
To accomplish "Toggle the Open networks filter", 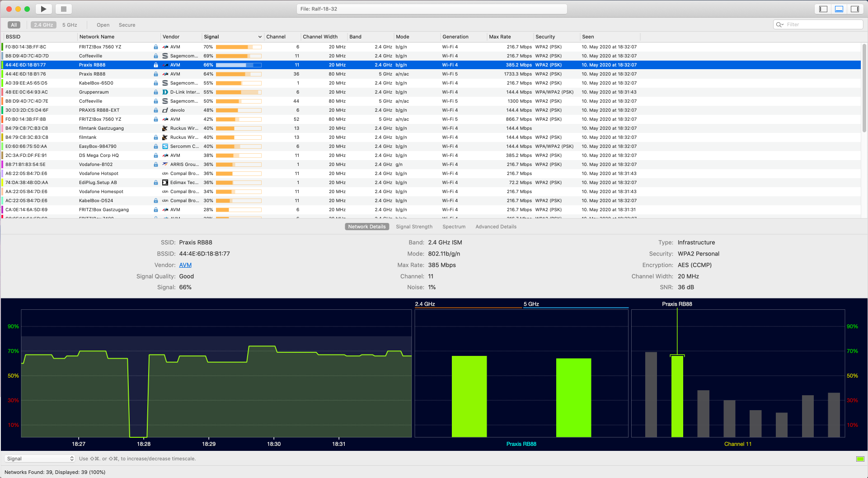I will click(103, 25).
